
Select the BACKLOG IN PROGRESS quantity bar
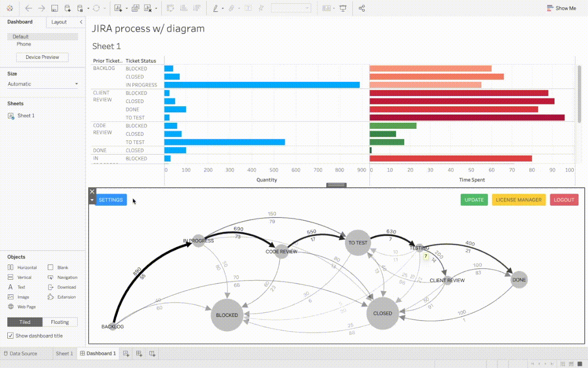coord(262,85)
